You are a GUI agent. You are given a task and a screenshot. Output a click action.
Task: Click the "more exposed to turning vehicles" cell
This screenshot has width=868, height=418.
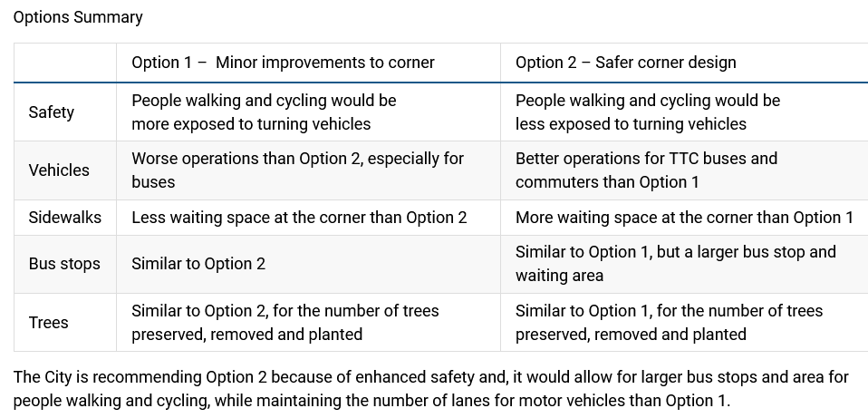coord(264,112)
